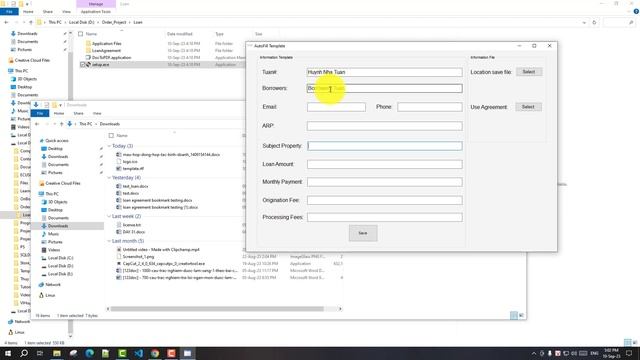Open the File tab in Downloads explorer window

coord(40,113)
